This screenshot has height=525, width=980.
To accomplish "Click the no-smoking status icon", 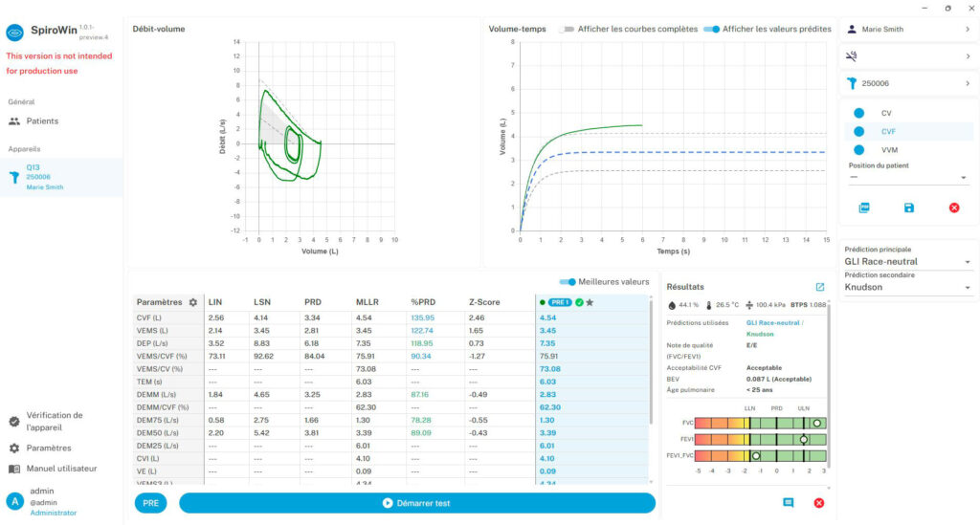I will 851,56.
